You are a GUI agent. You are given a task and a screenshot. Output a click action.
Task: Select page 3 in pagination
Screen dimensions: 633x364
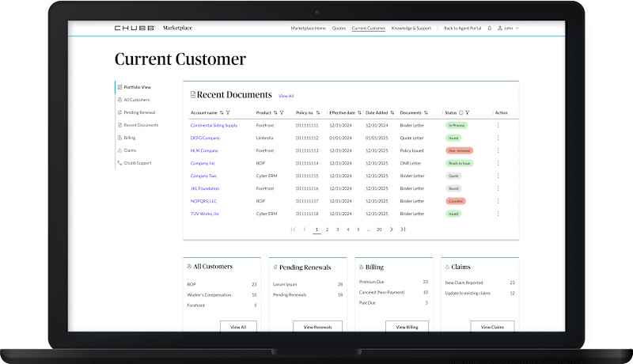[338, 229]
